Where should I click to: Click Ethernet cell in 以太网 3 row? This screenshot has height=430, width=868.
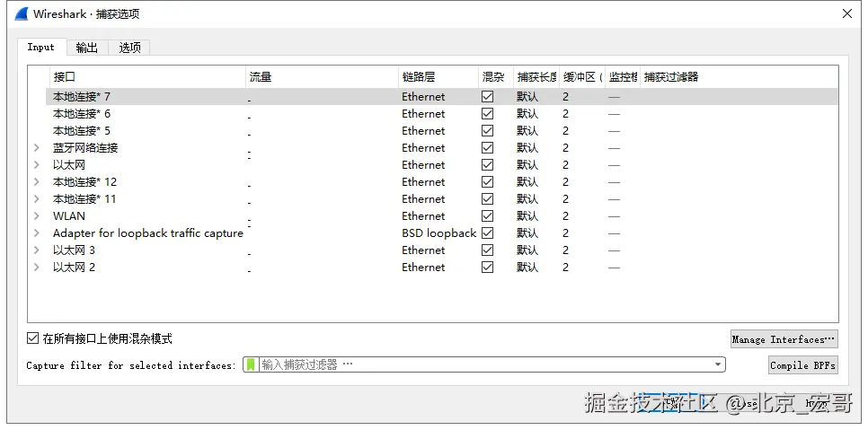click(x=423, y=250)
